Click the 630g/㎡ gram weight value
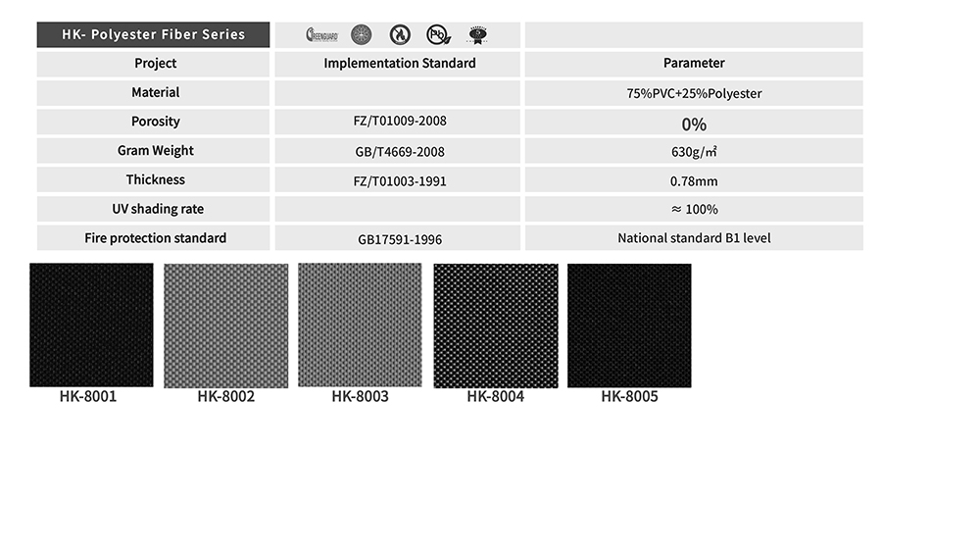 click(694, 152)
